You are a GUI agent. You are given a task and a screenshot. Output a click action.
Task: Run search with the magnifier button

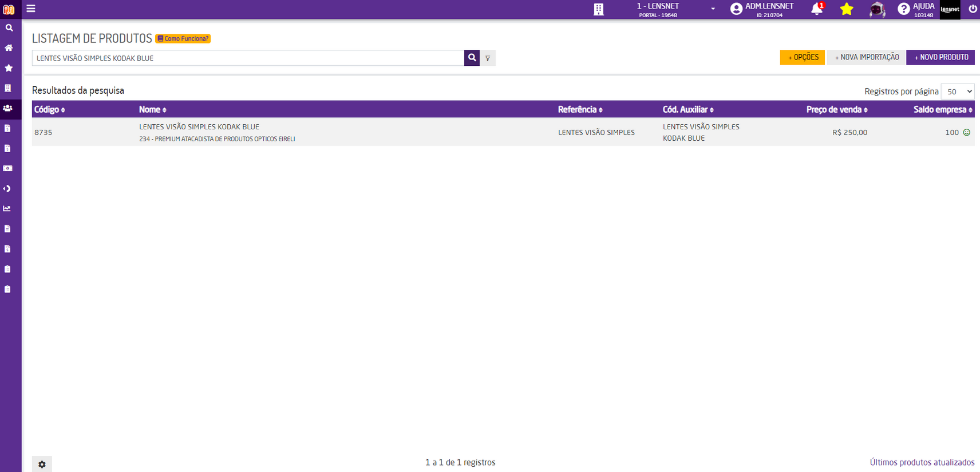[x=472, y=58]
